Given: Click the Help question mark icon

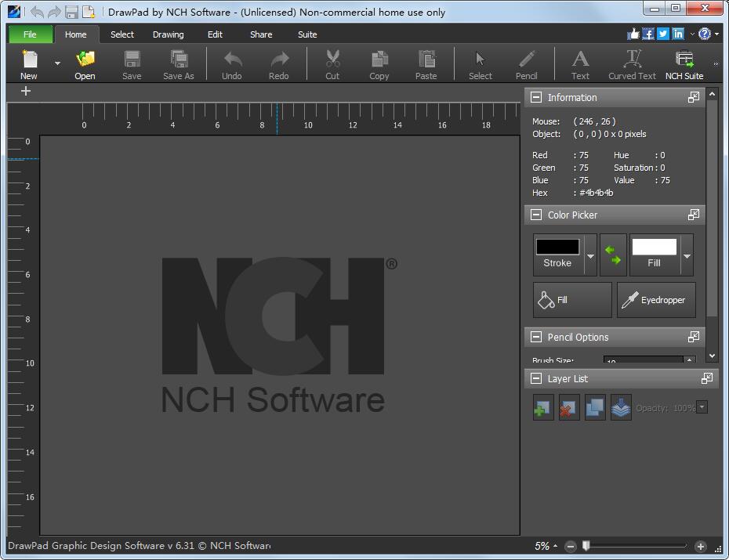Looking at the screenshot, I should click(x=705, y=34).
